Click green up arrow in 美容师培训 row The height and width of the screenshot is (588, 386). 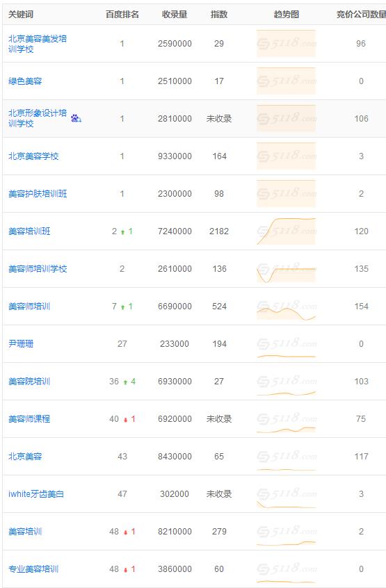click(122, 307)
